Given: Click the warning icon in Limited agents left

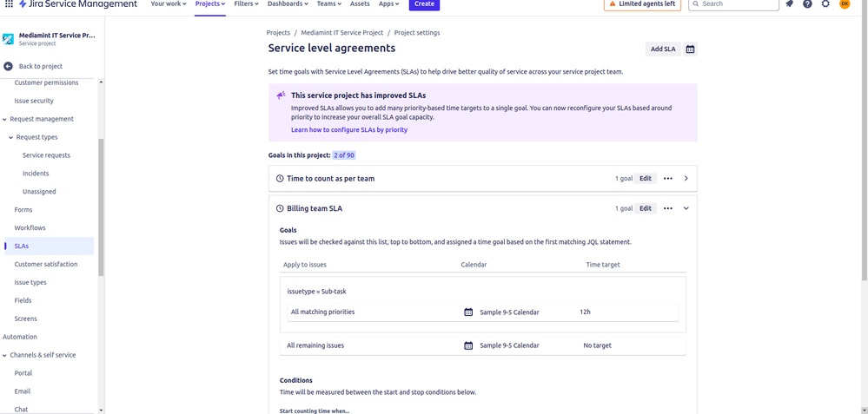Looking at the screenshot, I should (612, 3).
